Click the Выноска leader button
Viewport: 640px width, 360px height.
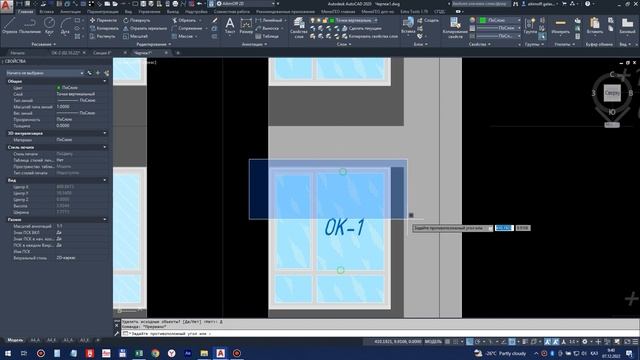pyautogui.click(x=267, y=28)
